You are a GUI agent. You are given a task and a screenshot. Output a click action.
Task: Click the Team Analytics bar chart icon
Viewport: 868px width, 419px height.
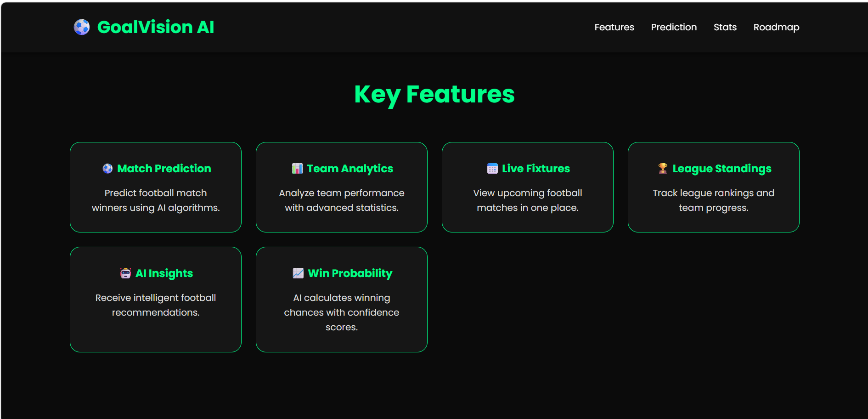(297, 169)
